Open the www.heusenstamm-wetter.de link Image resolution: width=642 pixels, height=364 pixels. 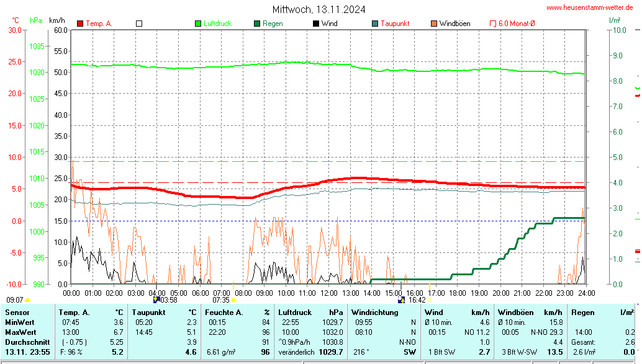click(589, 7)
